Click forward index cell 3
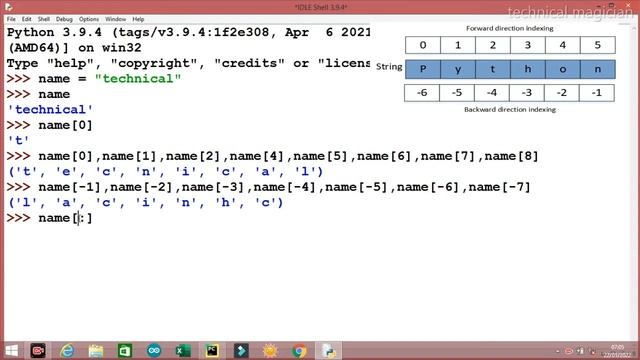The image size is (640, 360). (528, 45)
